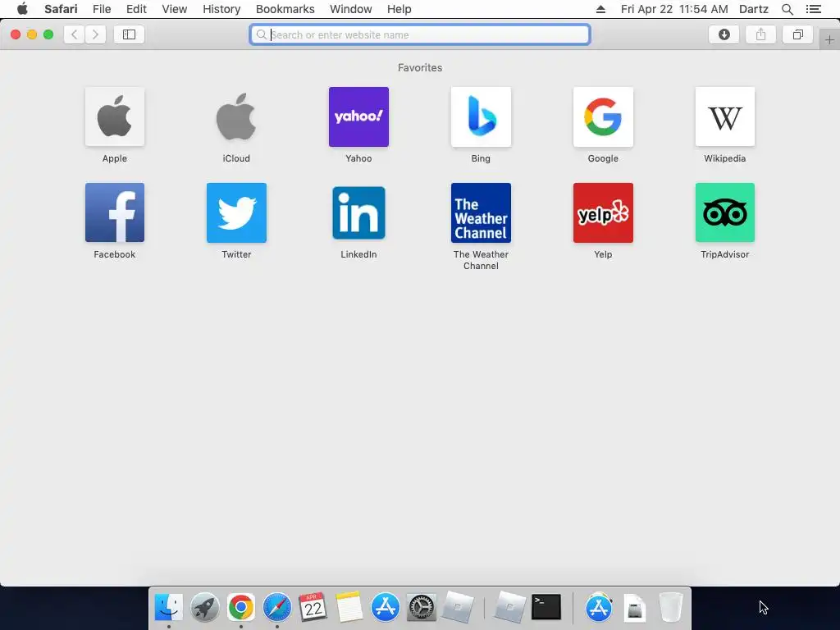Click the search or address field
This screenshot has height=630, width=840.
[x=420, y=34]
